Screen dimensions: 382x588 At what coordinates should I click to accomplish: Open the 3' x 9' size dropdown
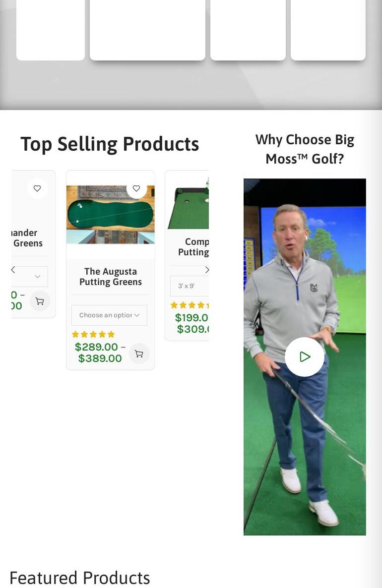point(190,286)
